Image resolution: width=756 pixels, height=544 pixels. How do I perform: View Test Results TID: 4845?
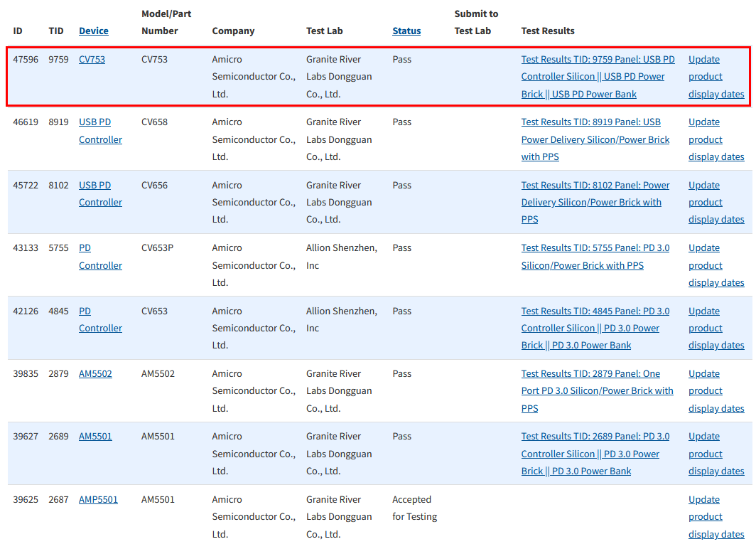tap(595, 329)
